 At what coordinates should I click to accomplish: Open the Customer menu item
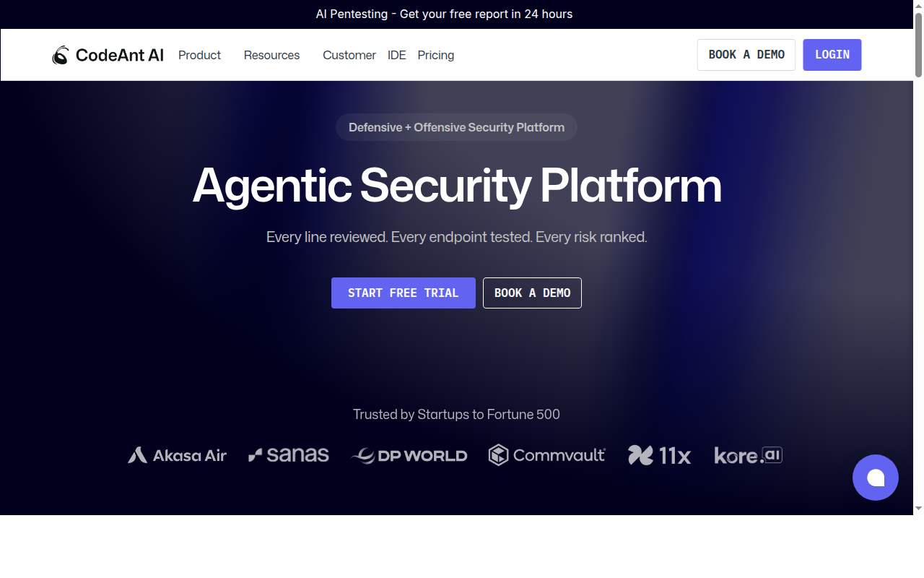349,55
